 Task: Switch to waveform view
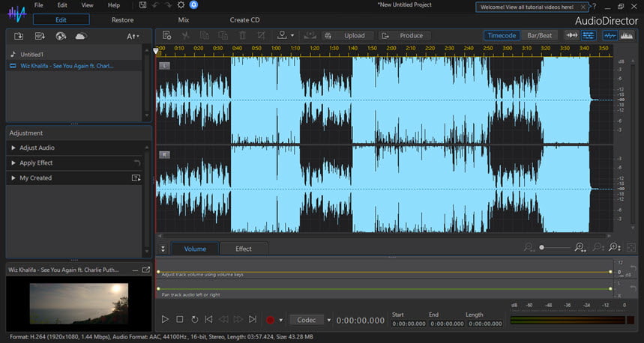pos(610,36)
